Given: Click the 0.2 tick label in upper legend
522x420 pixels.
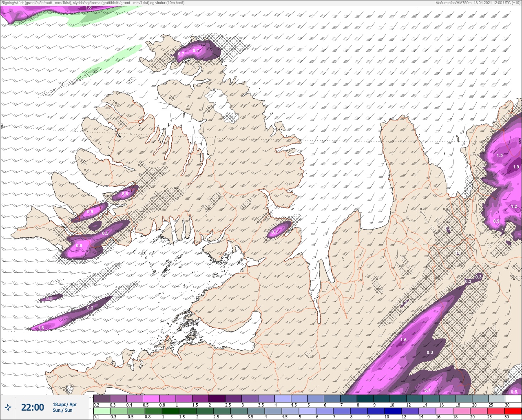Looking at the screenshot, I should pyautogui.click(x=96, y=405).
